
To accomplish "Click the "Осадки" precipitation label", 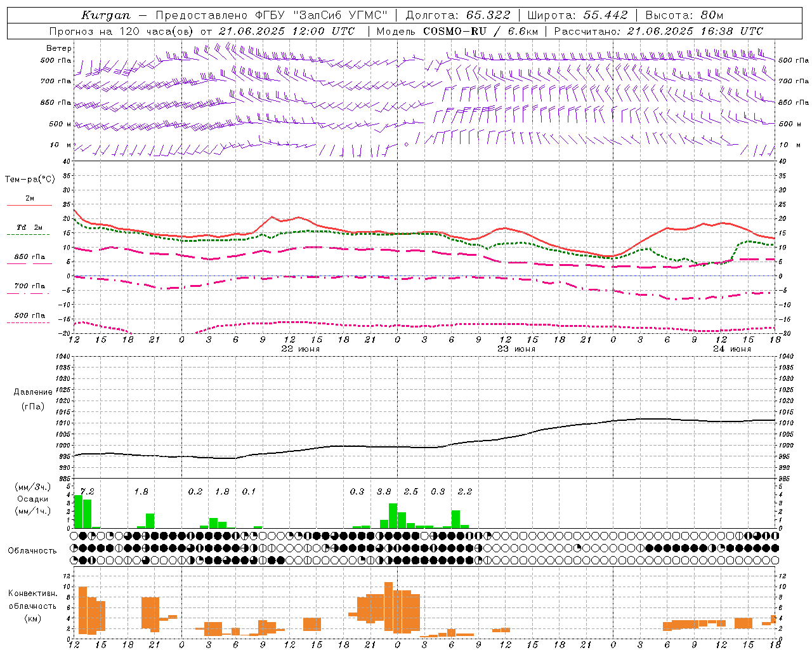I will [33, 499].
